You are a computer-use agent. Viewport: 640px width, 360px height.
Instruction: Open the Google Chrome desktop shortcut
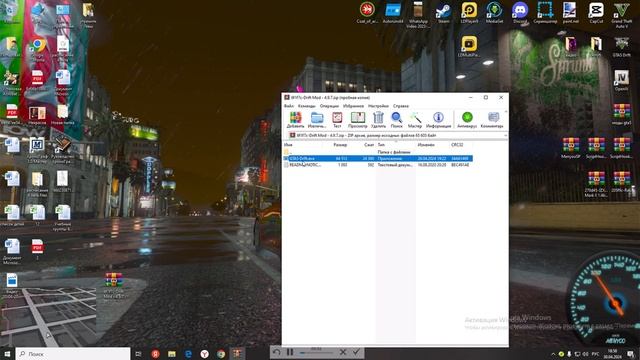37,49
